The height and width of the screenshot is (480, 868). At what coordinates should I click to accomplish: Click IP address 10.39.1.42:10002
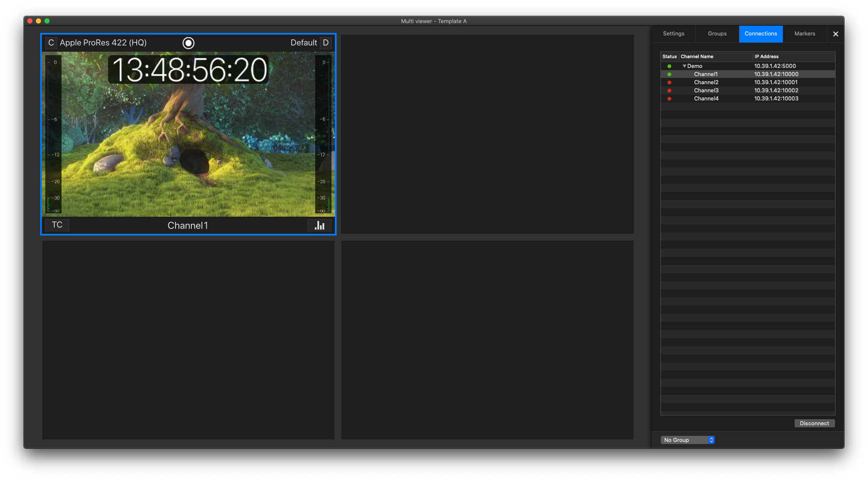pos(776,91)
